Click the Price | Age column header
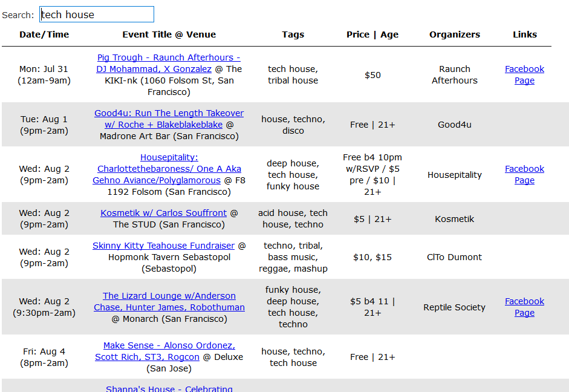569x392 pixels. 372,34
